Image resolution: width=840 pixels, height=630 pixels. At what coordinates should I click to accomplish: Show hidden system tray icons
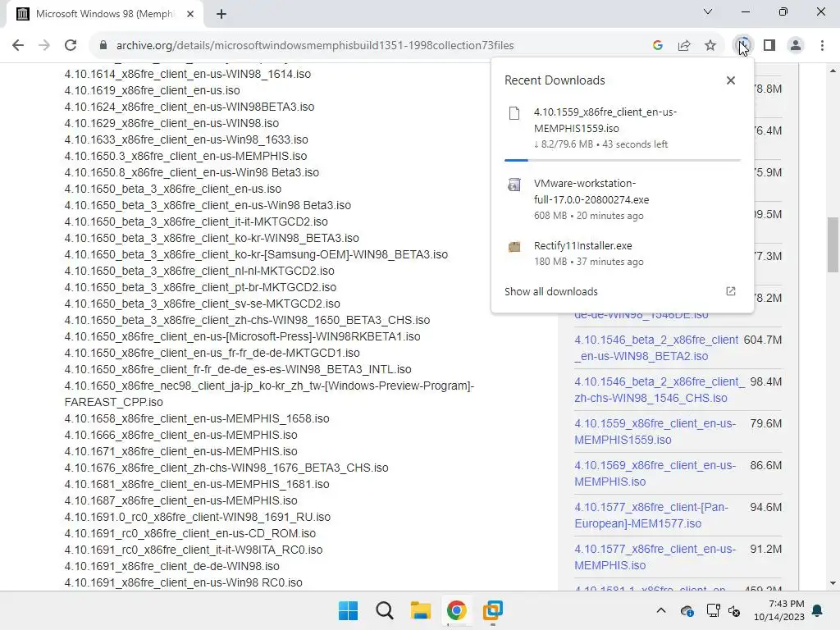tap(661, 610)
